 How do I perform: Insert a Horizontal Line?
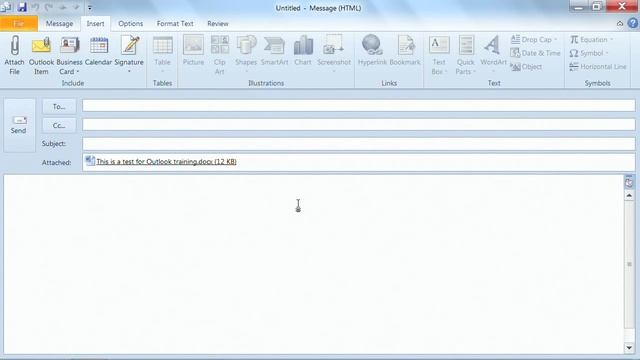[x=598, y=67]
